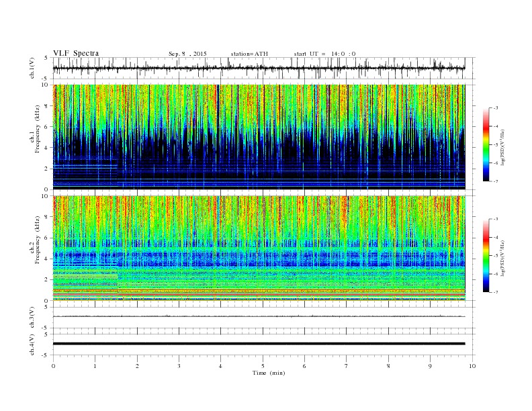
Task: Click the "-5" label on ch.2 color bar
Action: click(x=495, y=256)
